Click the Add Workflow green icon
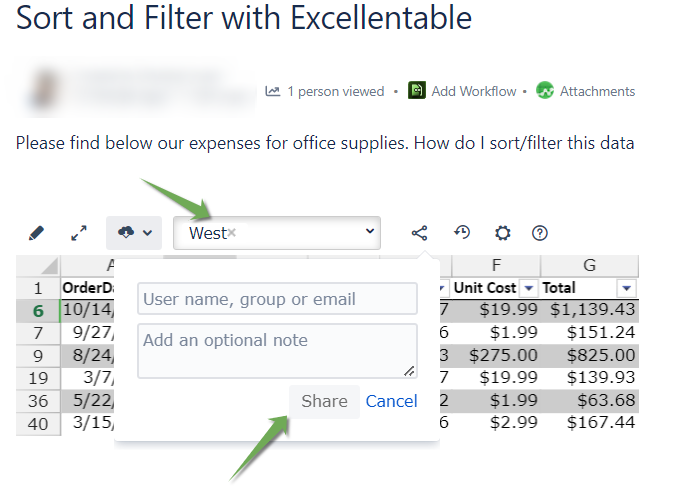Screen dimensions: 674x494 click(417, 90)
